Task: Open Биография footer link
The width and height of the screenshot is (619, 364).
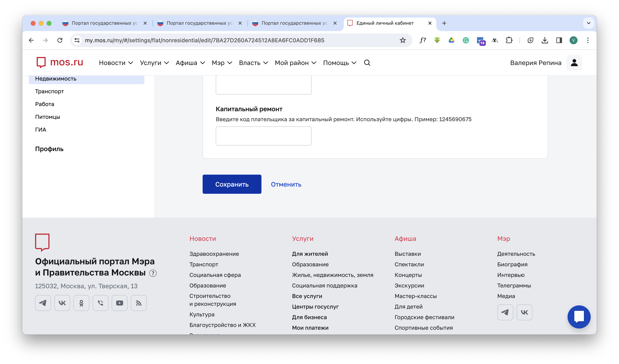Action: click(x=512, y=264)
